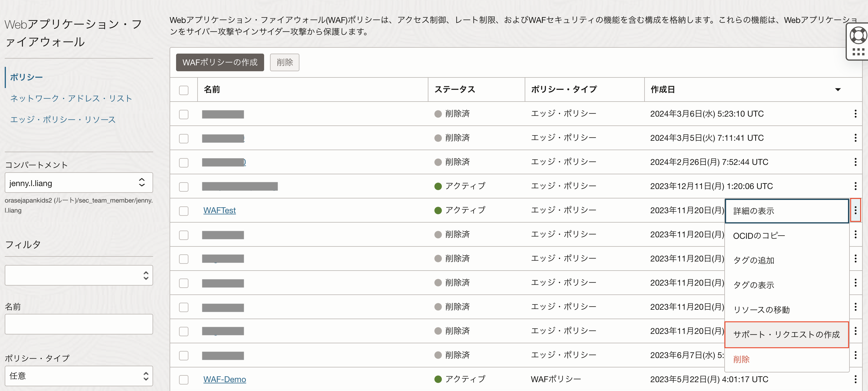The width and height of the screenshot is (868, 391).
Task: Select the WAF-Demo row checkbox
Action: pos(184,380)
